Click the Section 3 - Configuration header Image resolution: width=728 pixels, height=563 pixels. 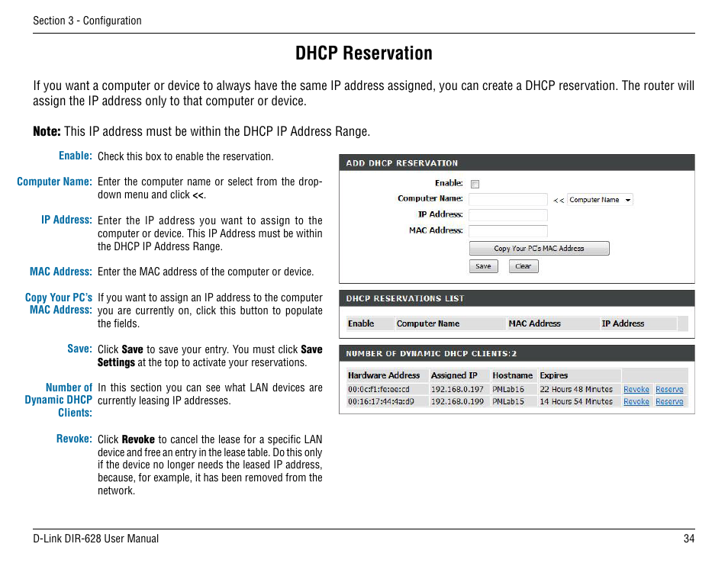(x=87, y=21)
